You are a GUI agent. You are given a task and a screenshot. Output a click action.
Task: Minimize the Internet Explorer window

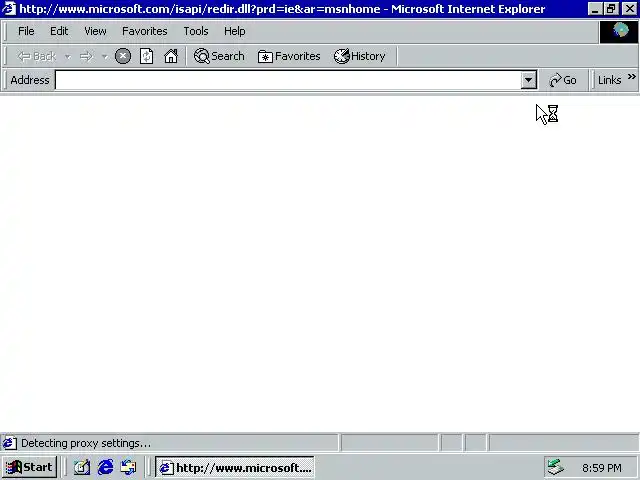(x=595, y=9)
